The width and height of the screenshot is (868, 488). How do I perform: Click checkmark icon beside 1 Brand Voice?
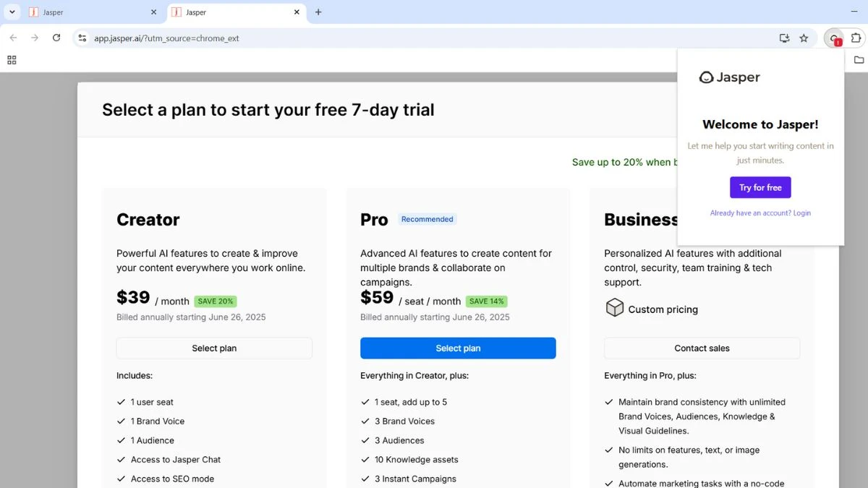[x=121, y=421]
